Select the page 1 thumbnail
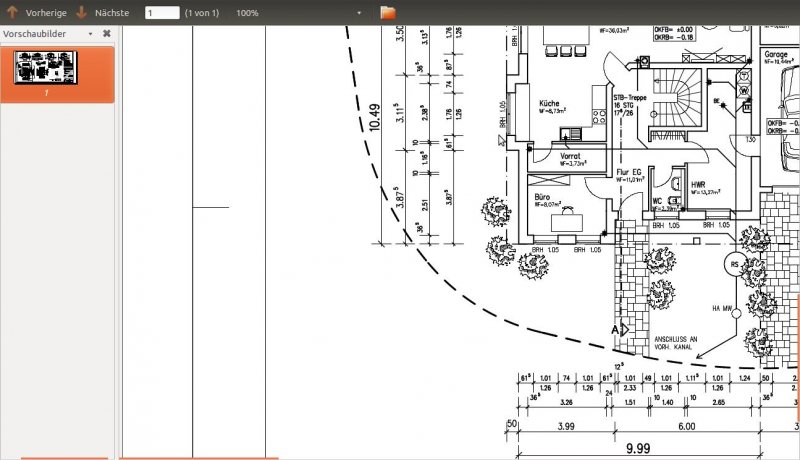The height and width of the screenshot is (460, 800). 46,68
